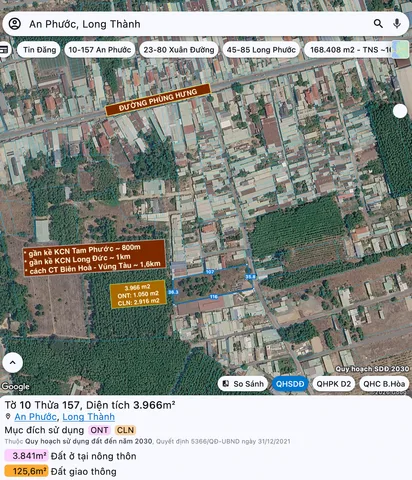The width and height of the screenshot is (412, 480).
Task: Toggle the QHC B.Hòa planning layer
Action: tap(384, 384)
